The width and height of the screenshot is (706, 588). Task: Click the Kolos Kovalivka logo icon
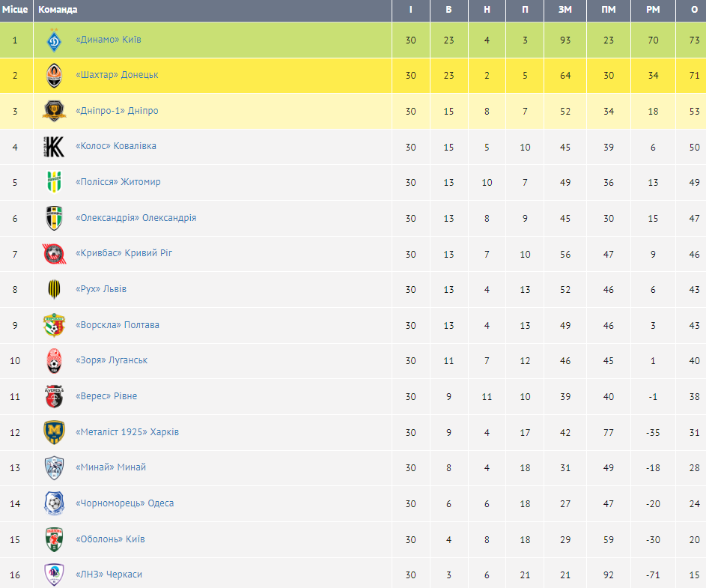click(55, 147)
